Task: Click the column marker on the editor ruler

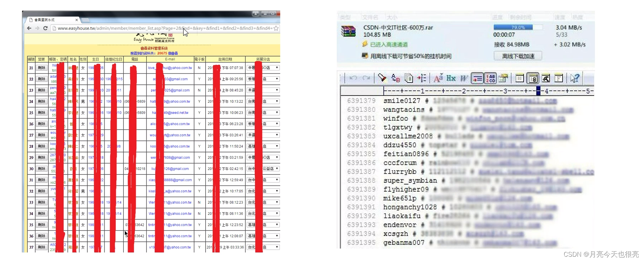Action: pyautogui.click(x=538, y=91)
